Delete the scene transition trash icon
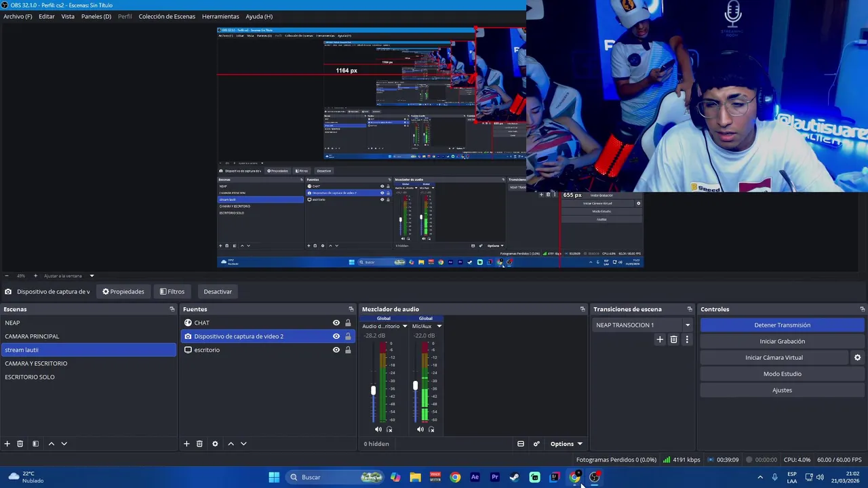 pos(673,340)
